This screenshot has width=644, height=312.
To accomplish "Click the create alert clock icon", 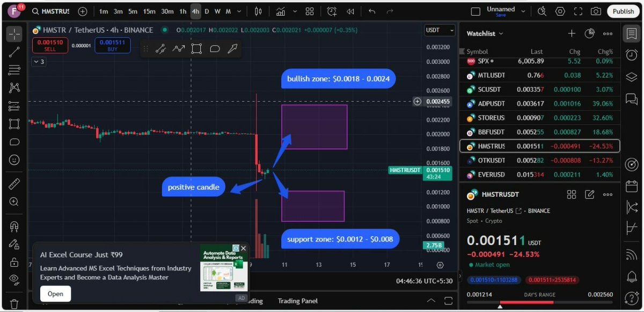I will 332,11.
